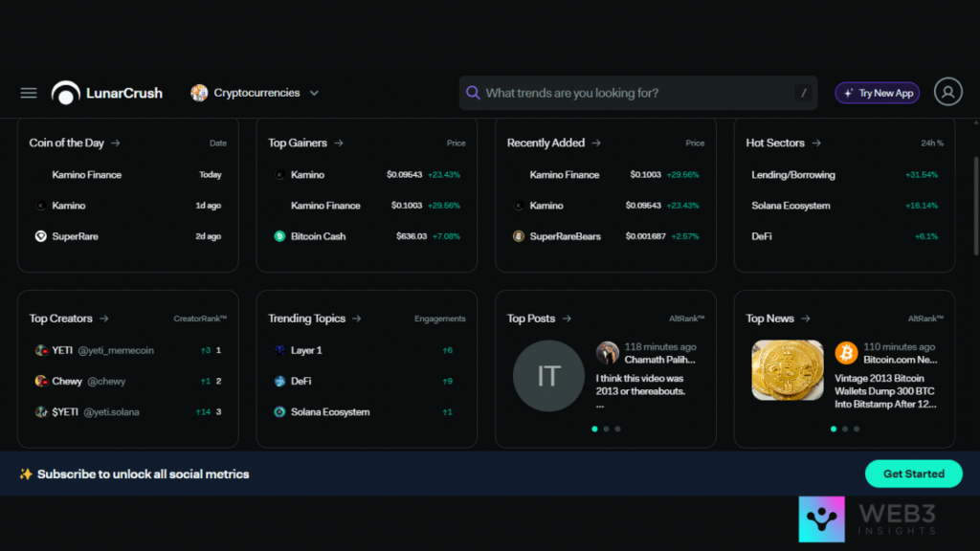Click the Subscribe to unlock sparkle icon

pyautogui.click(x=26, y=474)
